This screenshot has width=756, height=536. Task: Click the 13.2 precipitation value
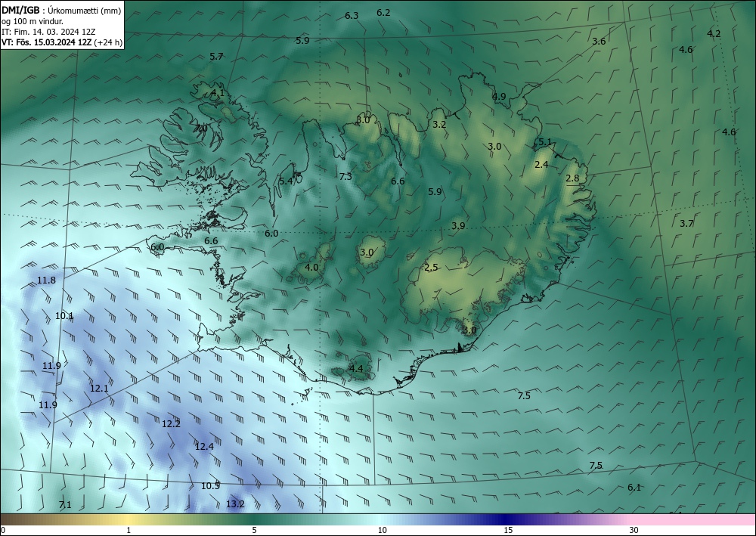(235, 504)
